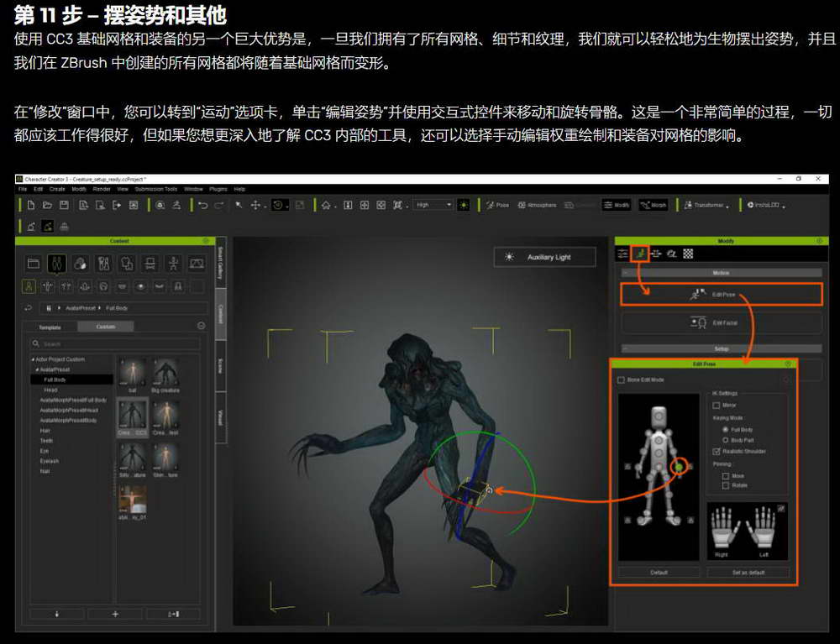This screenshot has height=644, width=840.
Task: Click the Atmosphere toolbar button
Action: point(537,205)
